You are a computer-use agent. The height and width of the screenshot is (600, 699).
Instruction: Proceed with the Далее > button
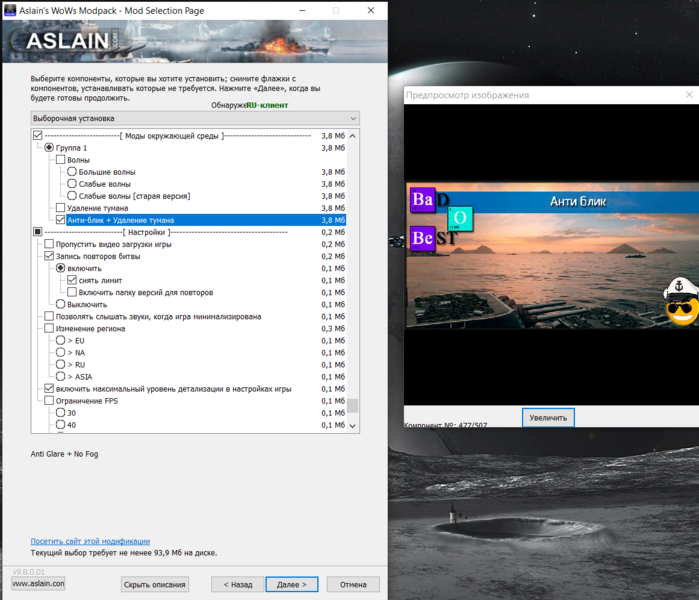(292, 584)
